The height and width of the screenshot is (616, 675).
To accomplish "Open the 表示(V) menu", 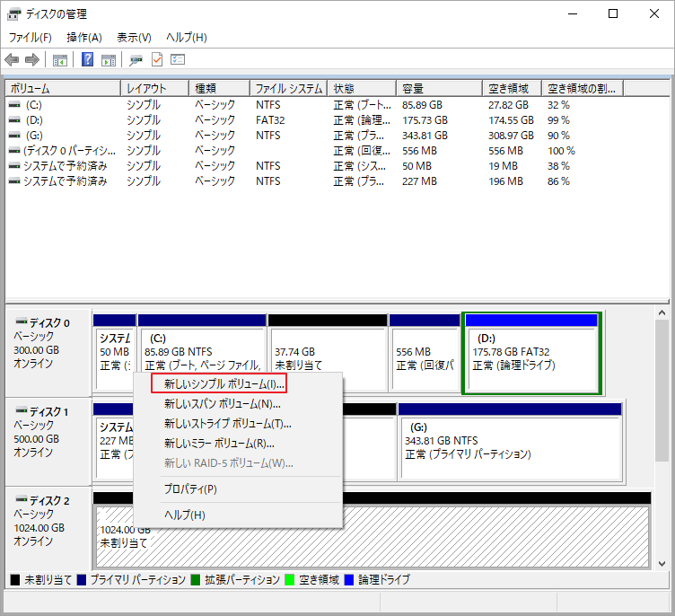I will (x=134, y=38).
